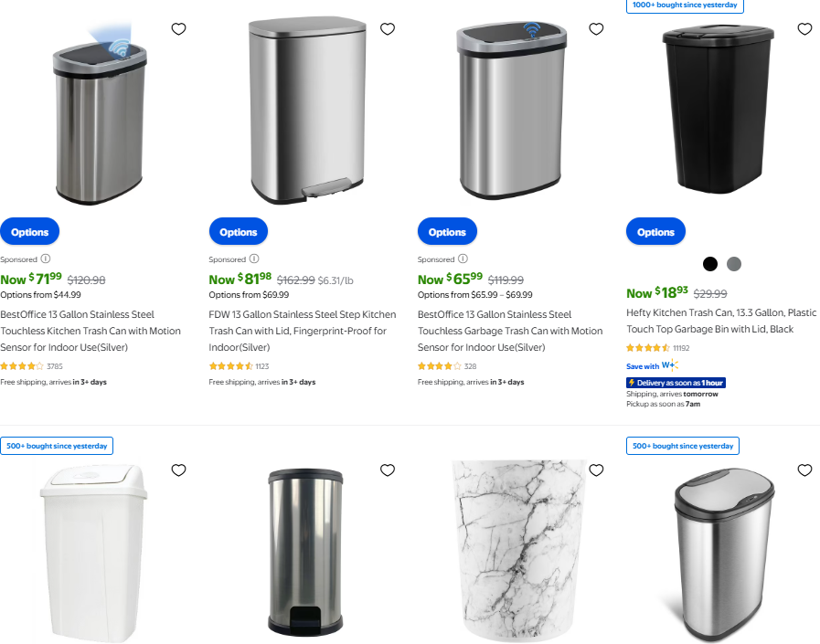
Task: Click the Save with W+ link
Action: tap(652, 365)
